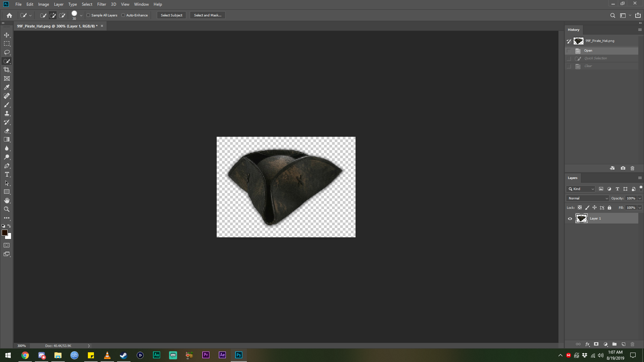Image resolution: width=644 pixels, height=362 pixels.
Task: Open the brush size picker dropdown
Action: point(81,15)
